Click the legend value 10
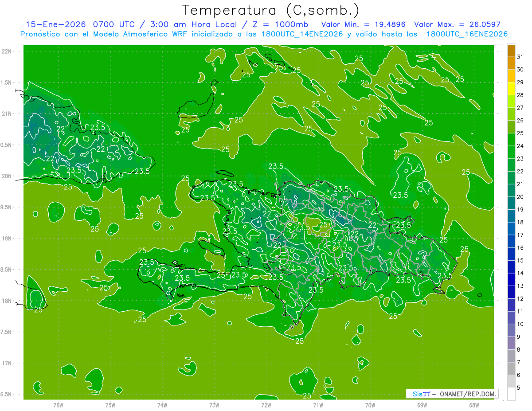Screen dimensions: 532x411 [x=520, y=324]
